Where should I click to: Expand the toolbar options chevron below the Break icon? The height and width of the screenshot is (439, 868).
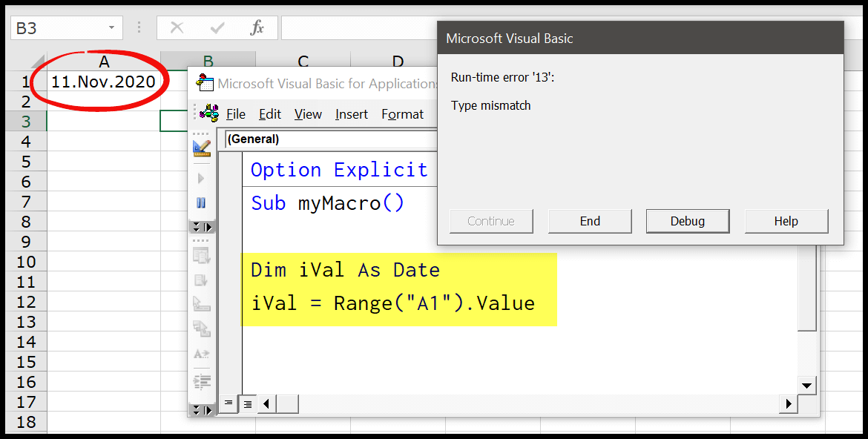coord(202,226)
